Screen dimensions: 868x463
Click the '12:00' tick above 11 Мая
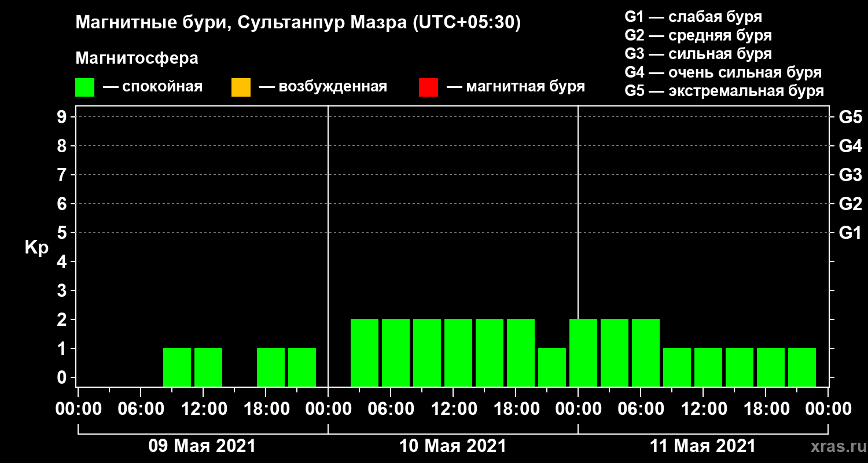[703, 409]
